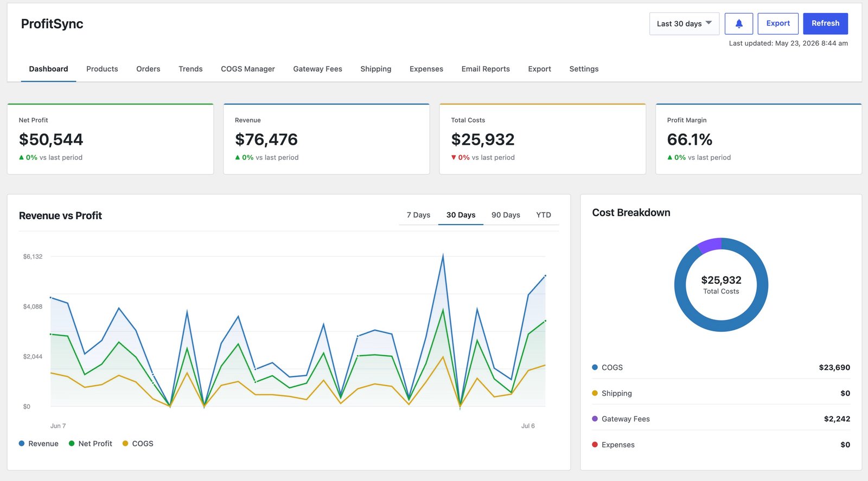The width and height of the screenshot is (868, 481).
Task: Select the 30 Days chart range
Action: (x=461, y=215)
